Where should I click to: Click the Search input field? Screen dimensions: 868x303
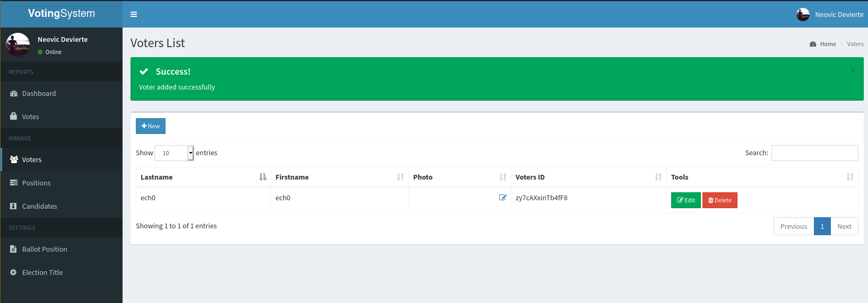(x=814, y=153)
